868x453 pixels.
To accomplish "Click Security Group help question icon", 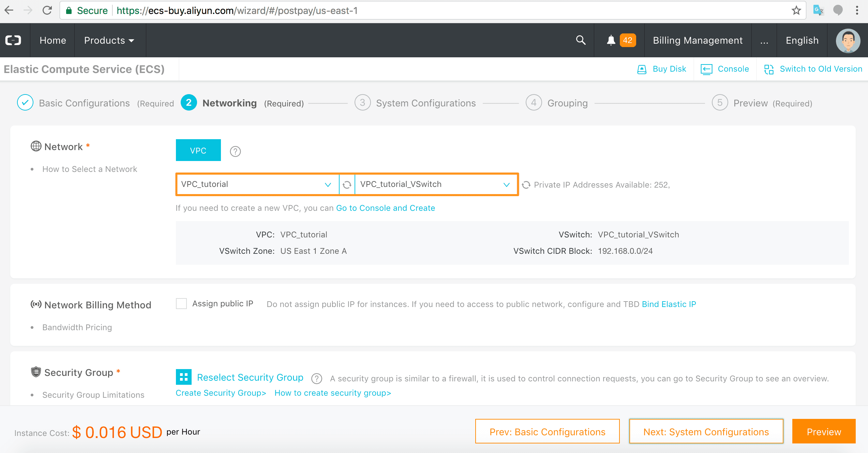I will point(316,378).
